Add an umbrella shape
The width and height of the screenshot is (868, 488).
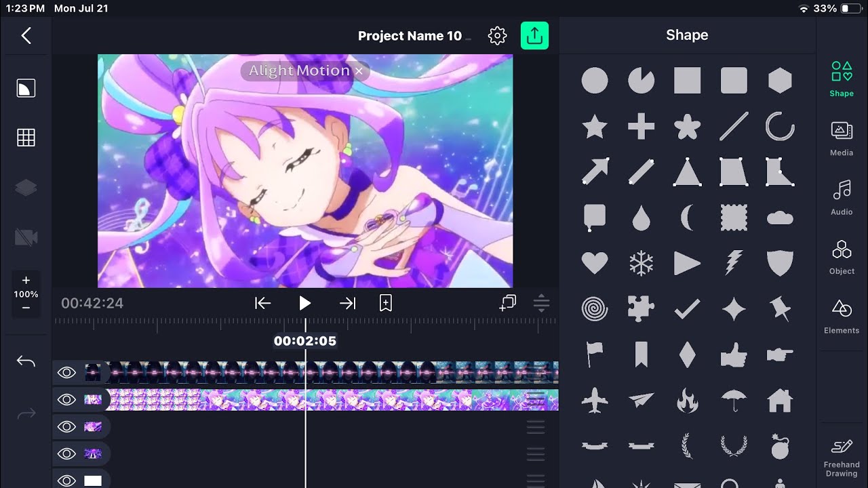tap(734, 401)
